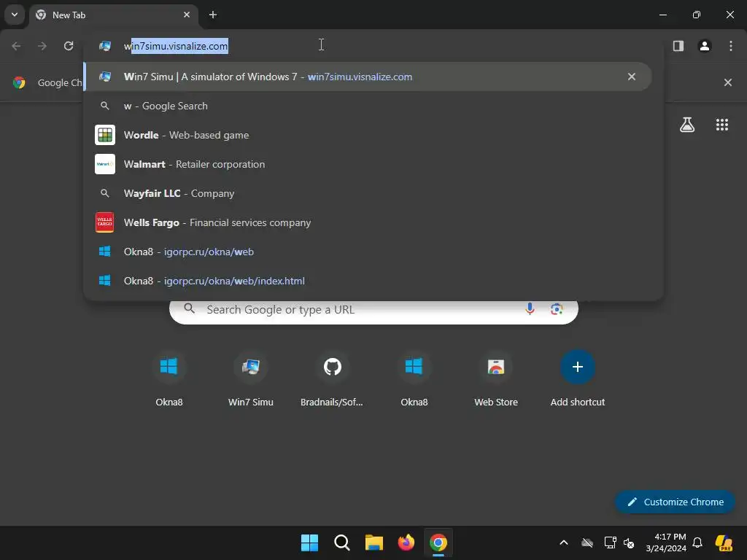Select the Wayfair LLC suggestion

click(373, 193)
